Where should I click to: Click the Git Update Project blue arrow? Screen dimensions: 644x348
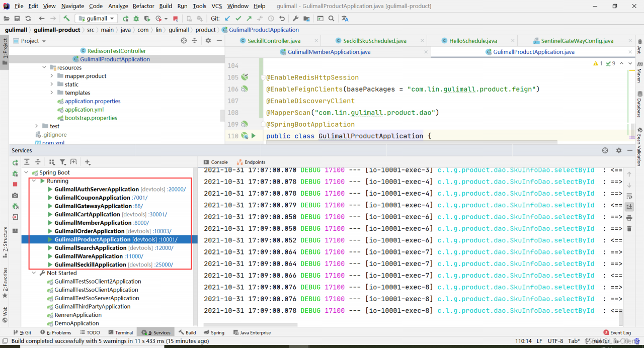tap(227, 19)
